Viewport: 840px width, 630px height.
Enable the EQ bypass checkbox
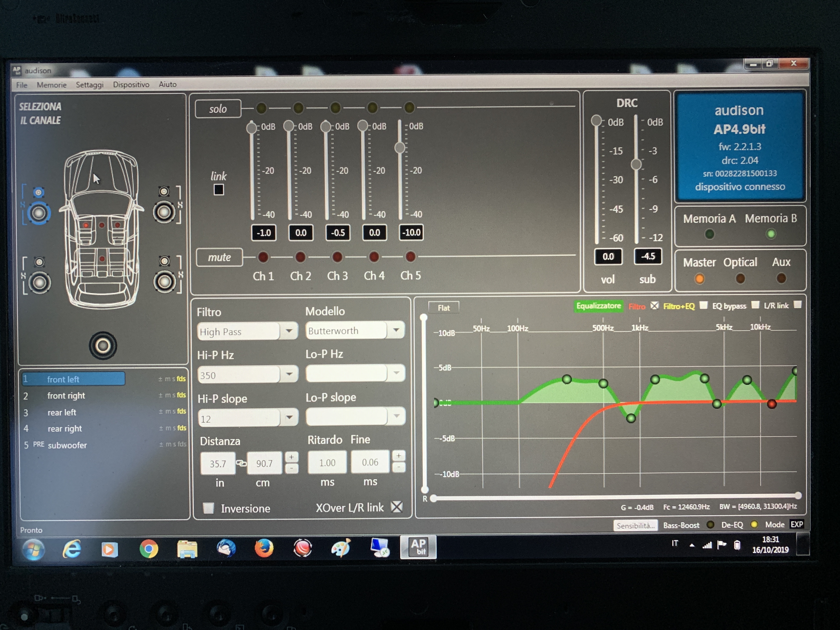click(755, 305)
